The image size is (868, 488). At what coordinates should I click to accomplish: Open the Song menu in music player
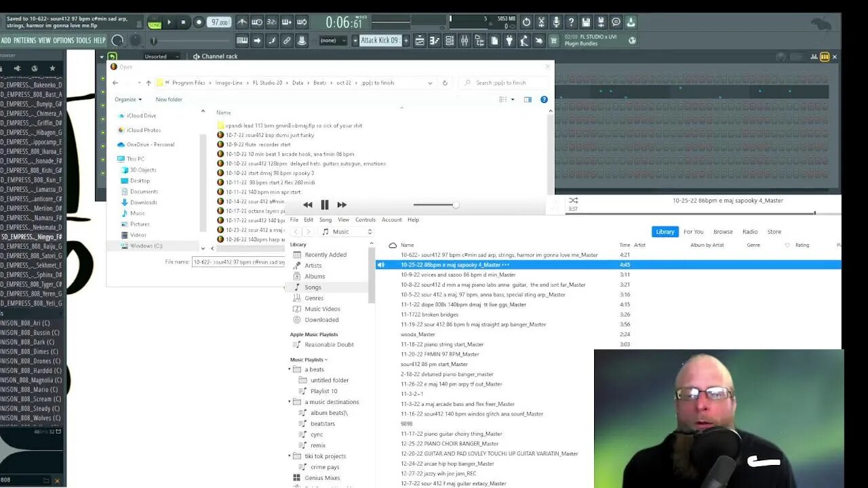coord(325,220)
